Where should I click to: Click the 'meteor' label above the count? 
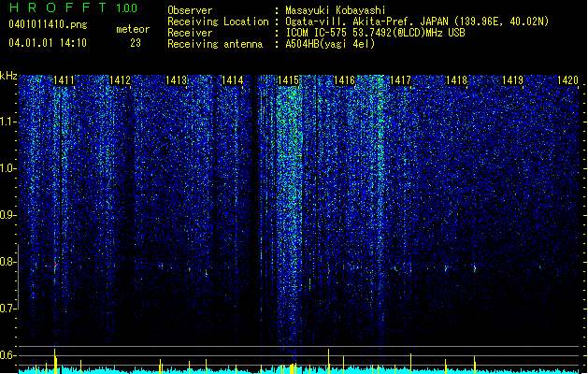tap(133, 29)
